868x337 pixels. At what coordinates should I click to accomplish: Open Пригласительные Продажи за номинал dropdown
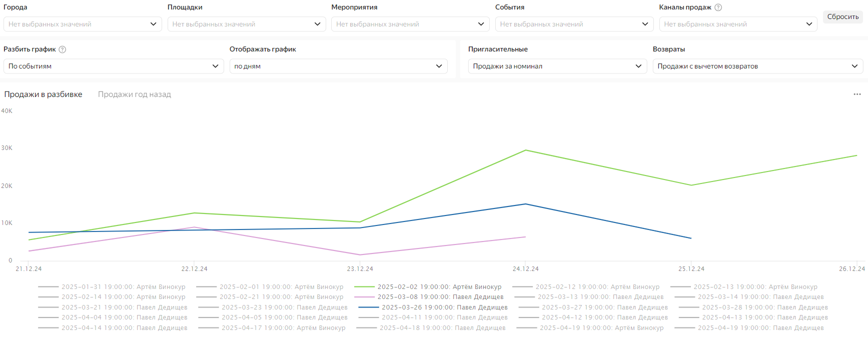(x=557, y=66)
